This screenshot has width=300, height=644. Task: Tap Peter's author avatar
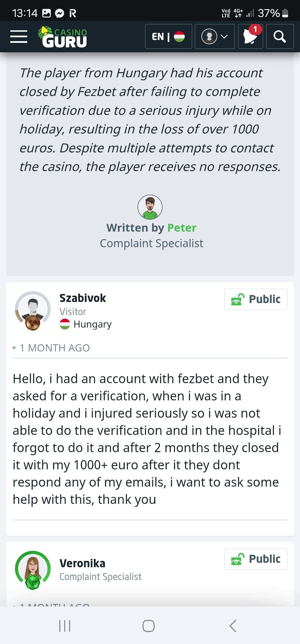tap(150, 207)
